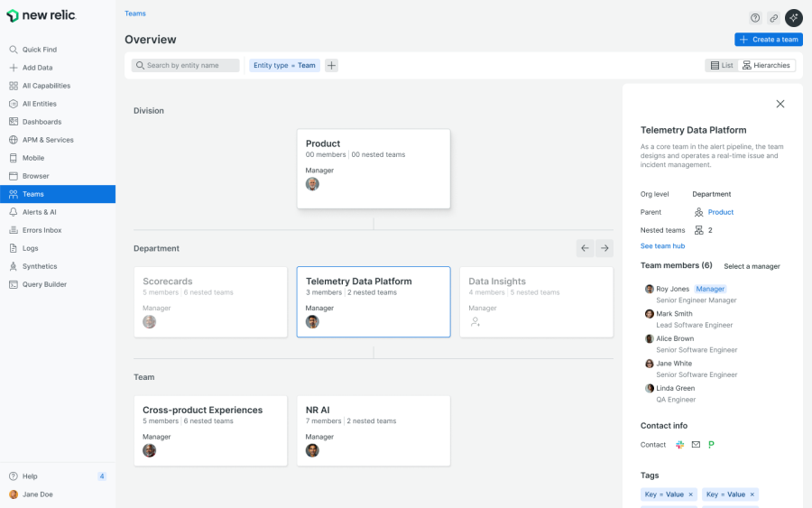Viewport: 812px width, 508px height.
Task: Add a filter with the plus button
Action: click(331, 65)
